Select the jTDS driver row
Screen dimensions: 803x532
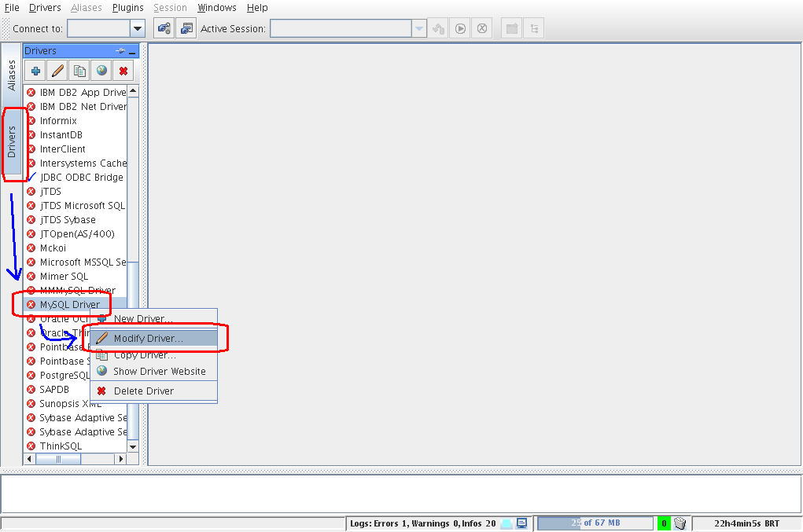[x=76, y=191]
